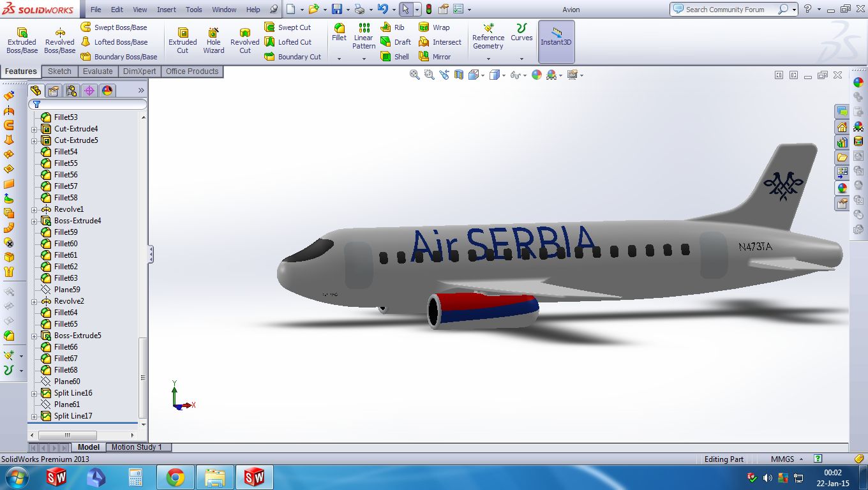
Task: Open Edit Appearance color sphere
Action: (x=537, y=75)
